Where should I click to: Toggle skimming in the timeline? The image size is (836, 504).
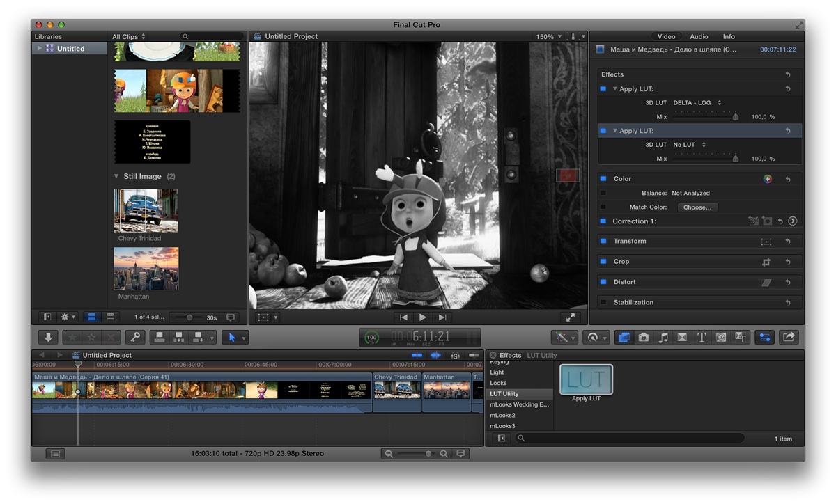[x=417, y=355]
